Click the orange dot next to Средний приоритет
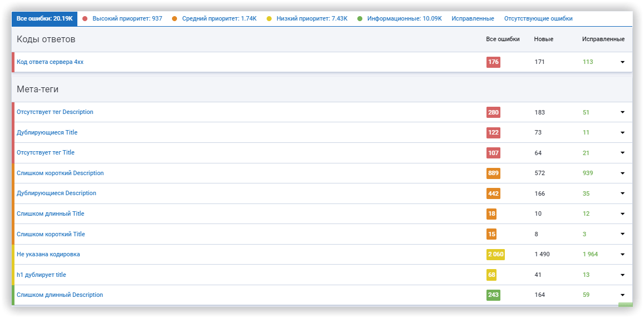The width and height of the screenshot is (644, 318). click(175, 18)
